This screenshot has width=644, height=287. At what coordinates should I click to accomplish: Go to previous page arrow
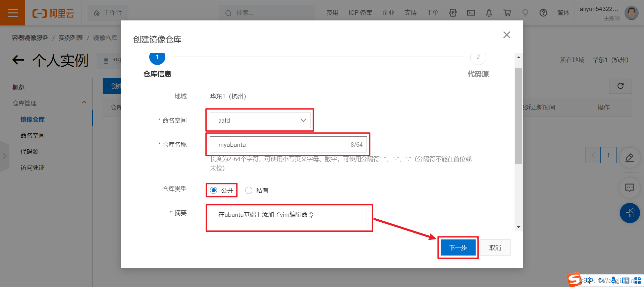coord(593,155)
